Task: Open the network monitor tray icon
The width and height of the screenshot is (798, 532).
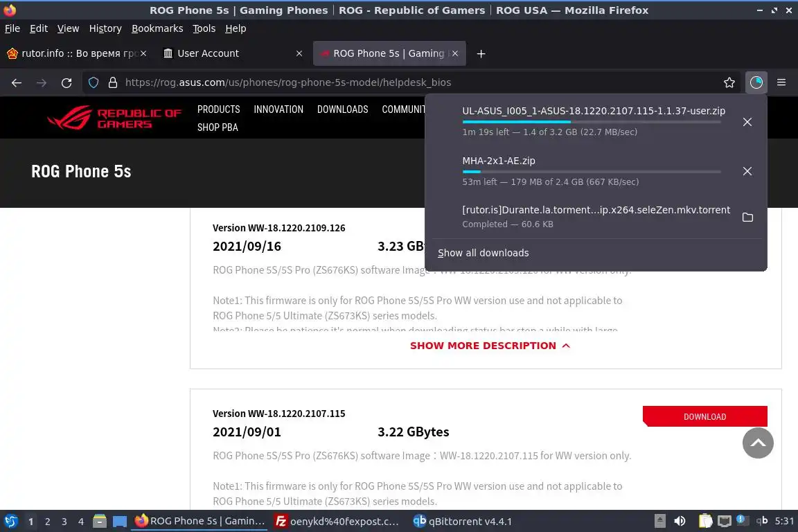Action: tap(724, 521)
